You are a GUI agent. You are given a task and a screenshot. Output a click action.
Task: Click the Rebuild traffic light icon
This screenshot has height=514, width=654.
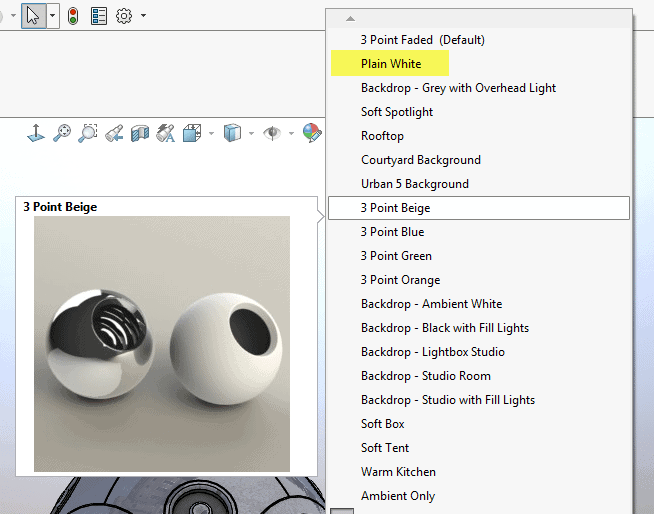click(73, 16)
